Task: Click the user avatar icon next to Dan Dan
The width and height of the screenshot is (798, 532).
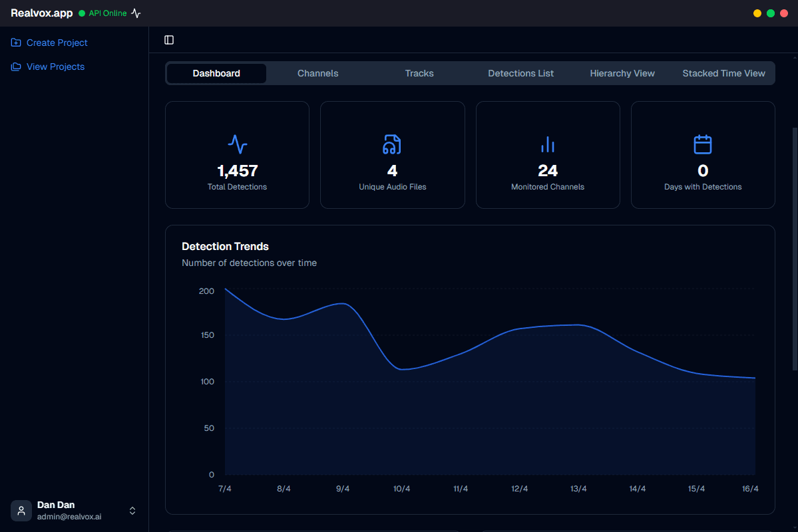Action: 21,510
